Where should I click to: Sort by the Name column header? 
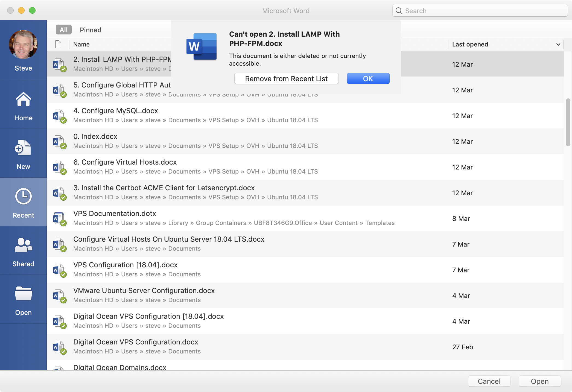click(x=81, y=44)
